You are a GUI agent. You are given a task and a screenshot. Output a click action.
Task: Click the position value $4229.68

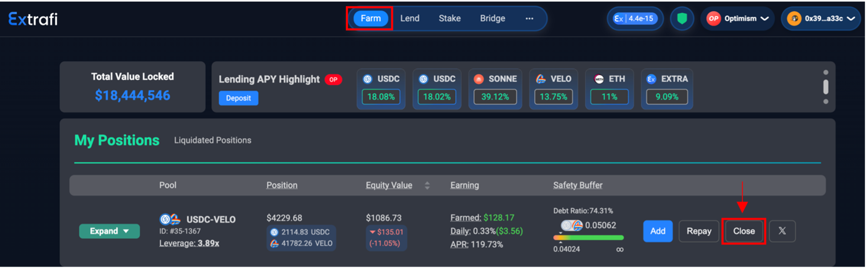tap(284, 218)
